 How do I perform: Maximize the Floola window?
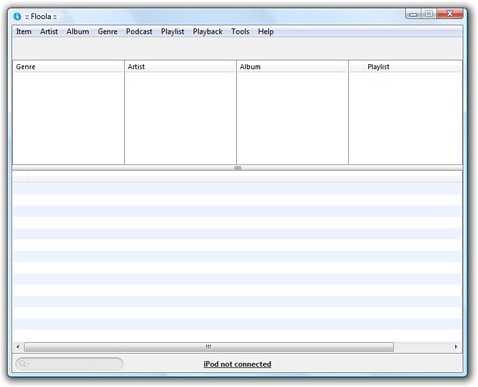point(429,14)
